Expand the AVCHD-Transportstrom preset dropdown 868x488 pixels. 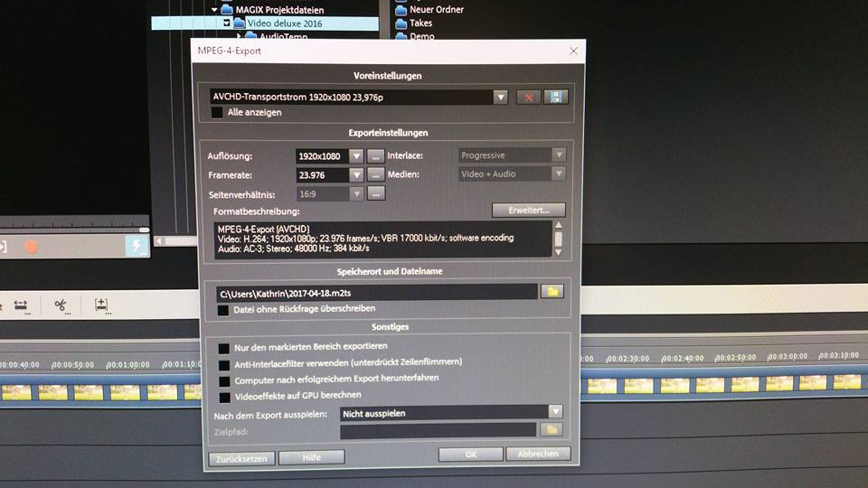[x=500, y=97]
